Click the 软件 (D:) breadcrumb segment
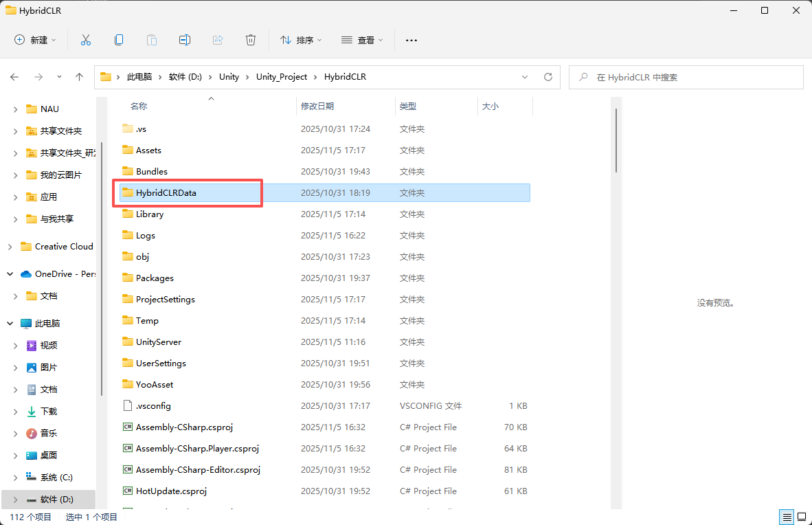This screenshot has height=525, width=812. click(185, 77)
